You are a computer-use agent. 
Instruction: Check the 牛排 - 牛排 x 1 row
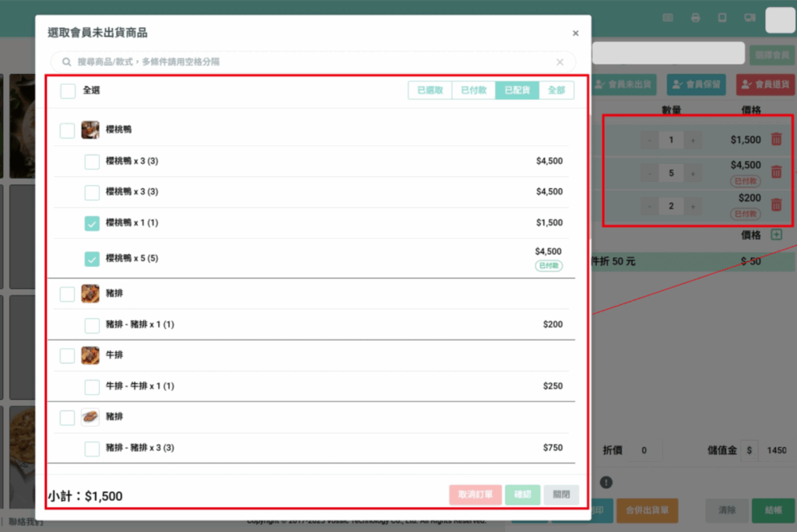92,387
